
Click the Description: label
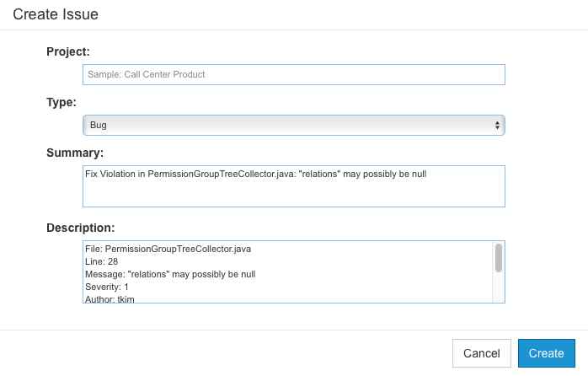tap(81, 228)
